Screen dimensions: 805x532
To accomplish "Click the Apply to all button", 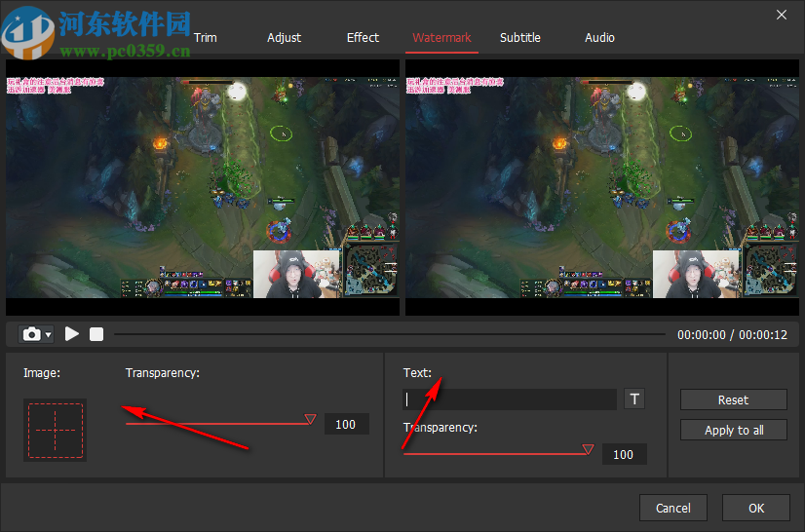I will pyautogui.click(x=734, y=430).
